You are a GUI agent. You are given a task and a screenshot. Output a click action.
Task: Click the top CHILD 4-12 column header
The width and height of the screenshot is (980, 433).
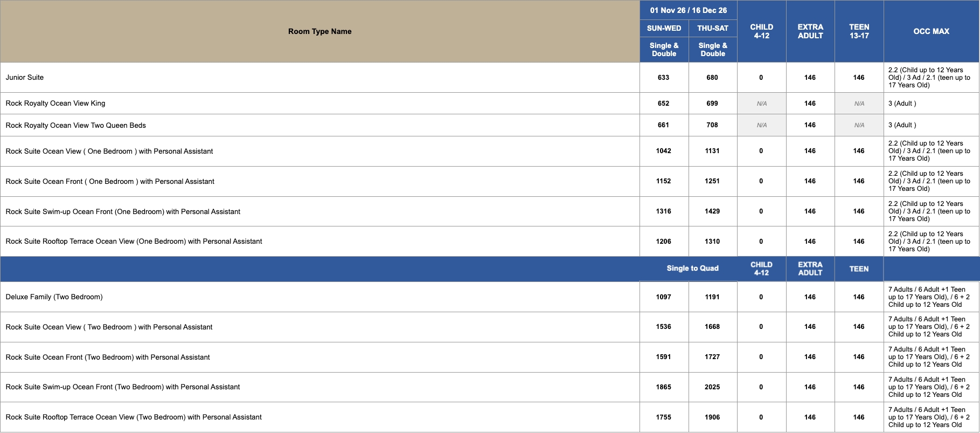coord(761,31)
